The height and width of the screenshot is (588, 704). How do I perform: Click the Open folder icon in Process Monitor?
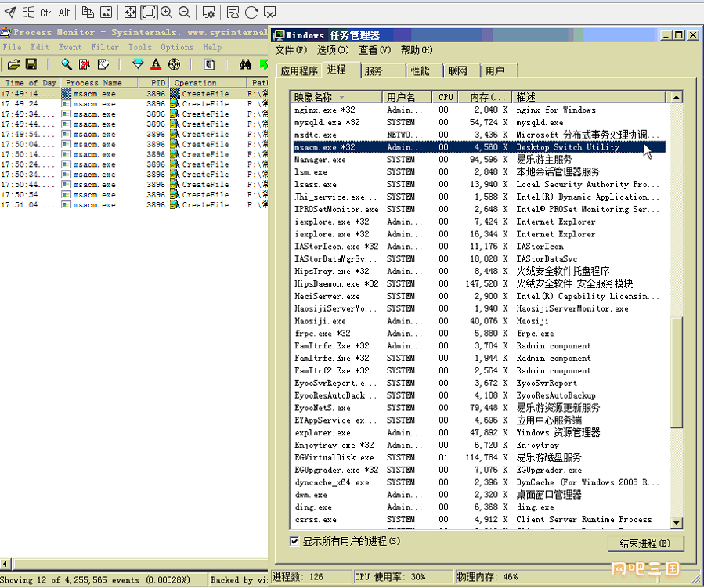pyautogui.click(x=14, y=64)
